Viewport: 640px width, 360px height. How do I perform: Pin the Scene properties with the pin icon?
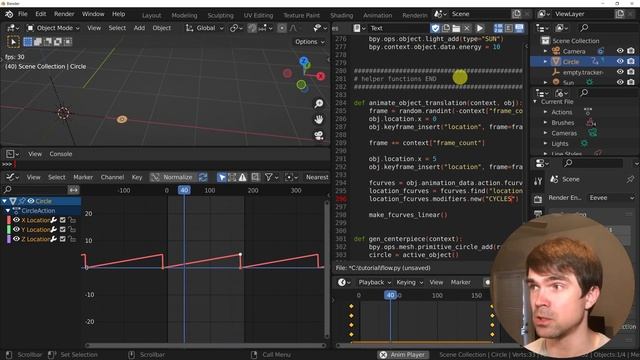point(631,179)
